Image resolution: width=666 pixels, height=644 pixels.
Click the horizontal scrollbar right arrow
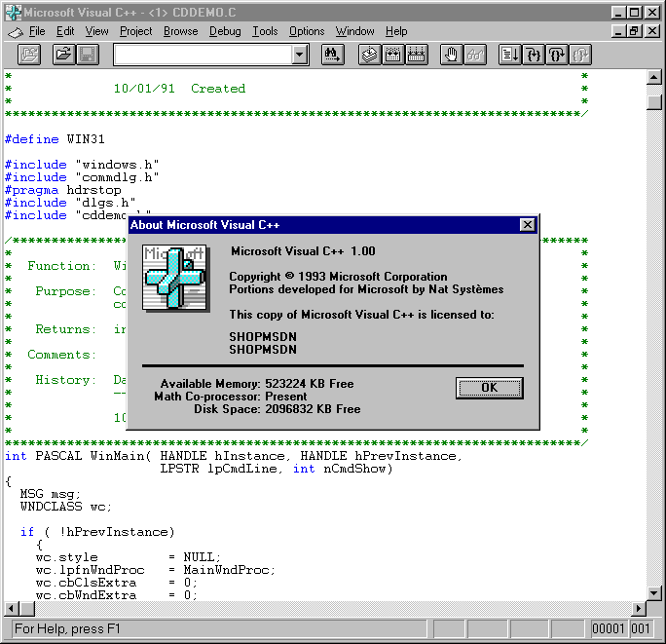638,609
